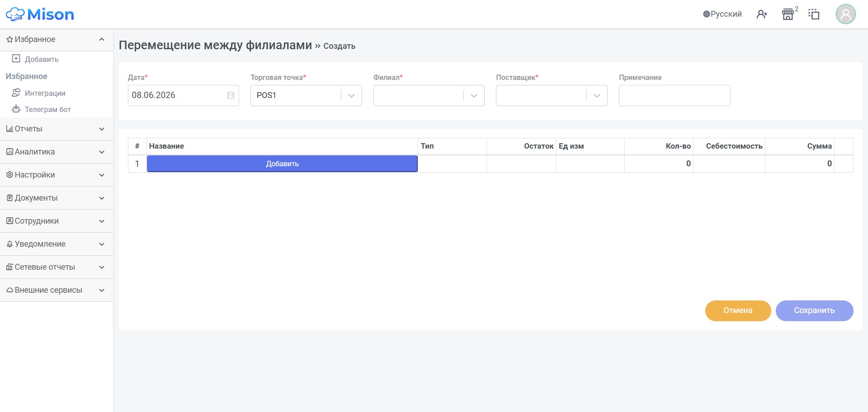This screenshot has height=412, width=868.
Task: Open the Документы sidebar menu
Action: tap(57, 198)
